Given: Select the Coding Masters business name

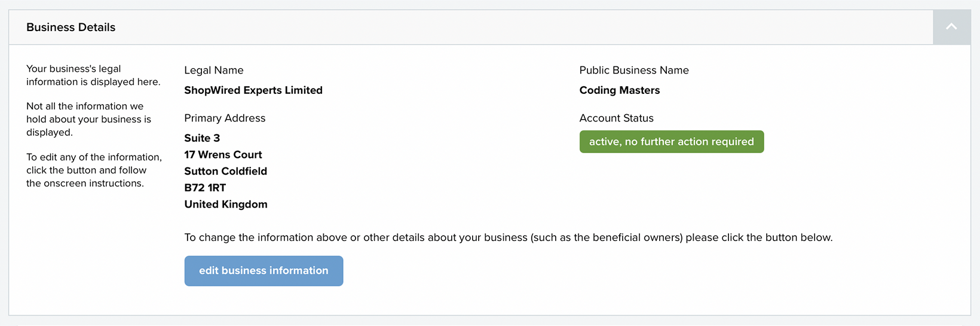Looking at the screenshot, I should point(620,90).
